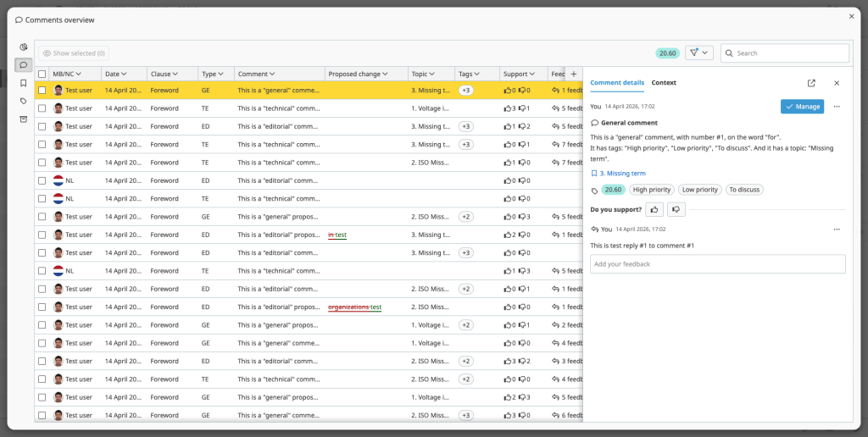Open the Type column dropdown
868x437 pixels.
(220, 74)
